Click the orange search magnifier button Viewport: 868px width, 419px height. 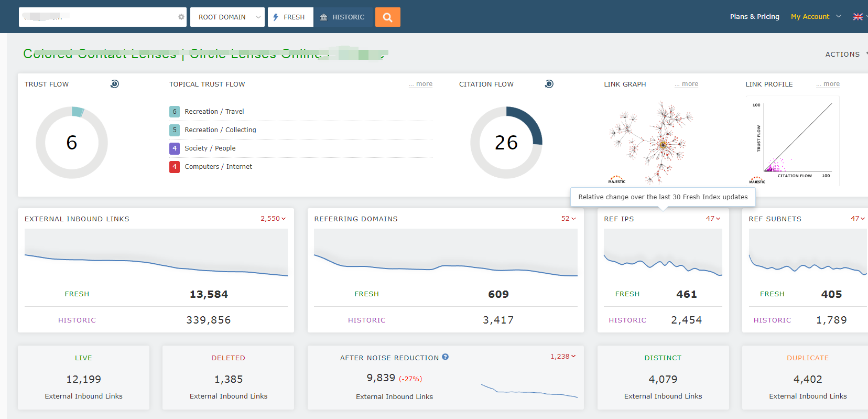pyautogui.click(x=387, y=17)
